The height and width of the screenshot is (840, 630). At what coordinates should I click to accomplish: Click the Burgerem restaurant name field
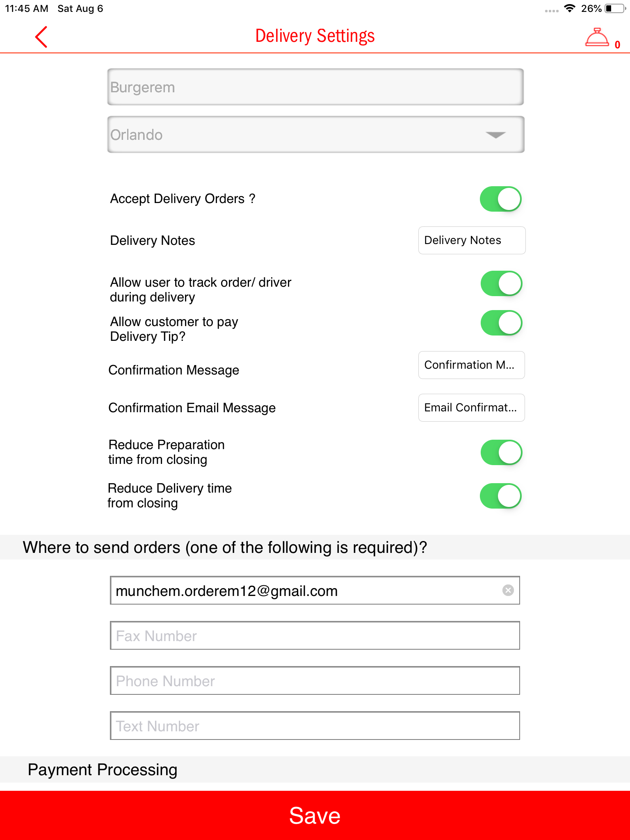(315, 87)
